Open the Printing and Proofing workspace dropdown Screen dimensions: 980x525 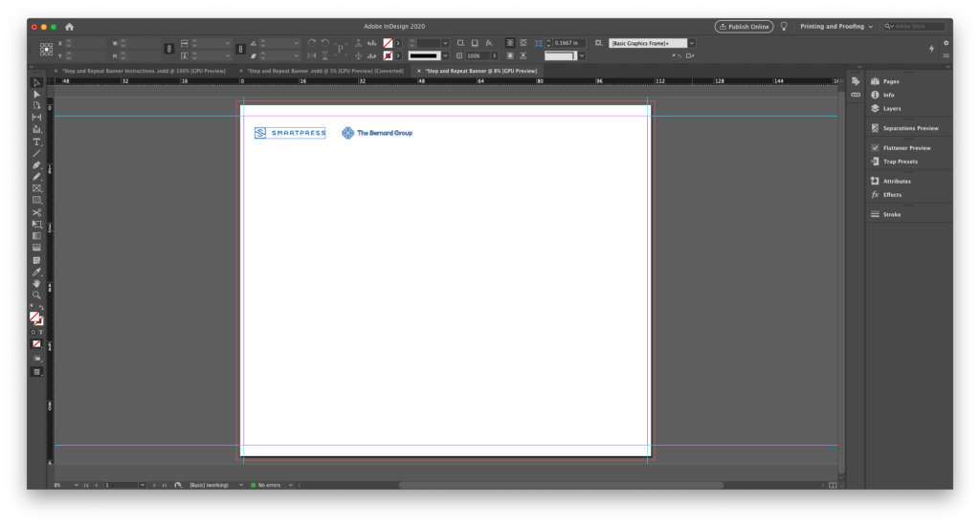[x=836, y=26]
